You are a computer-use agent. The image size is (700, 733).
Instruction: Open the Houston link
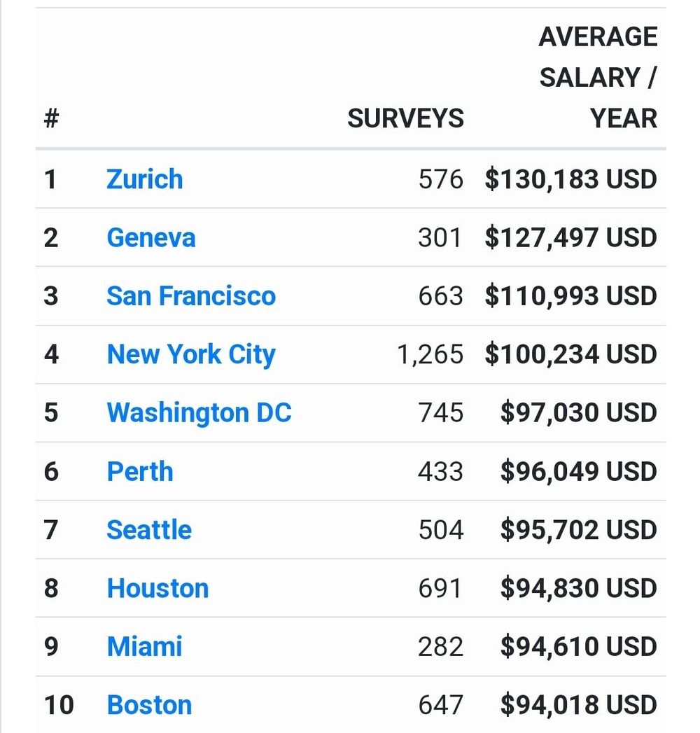(x=157, y=588)
